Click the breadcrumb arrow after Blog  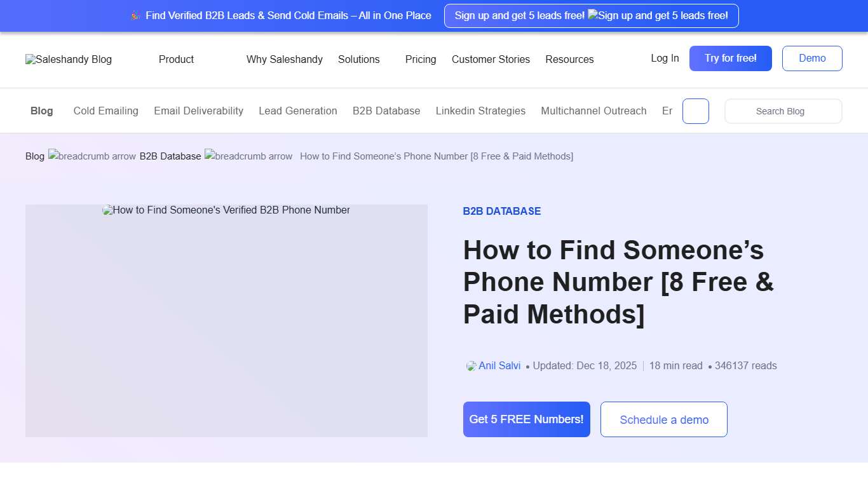(92, 156)
